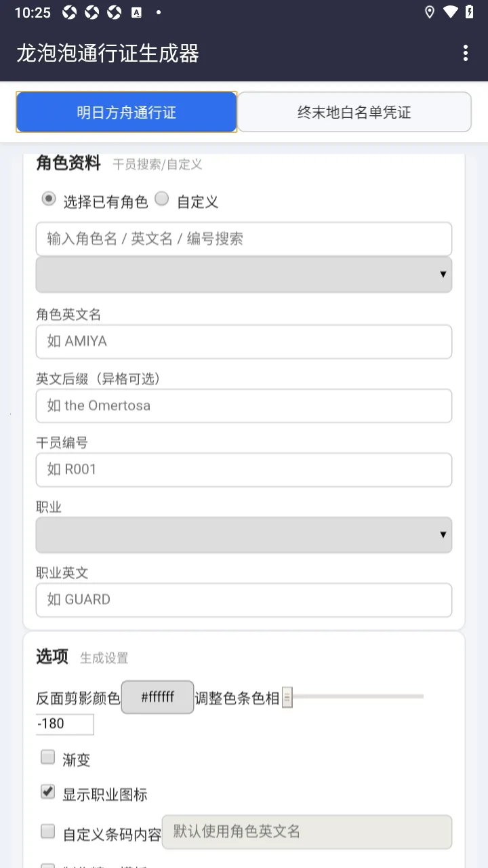
Task: Tap the keyboard 'A' status icon
Action: pos(136,12)
